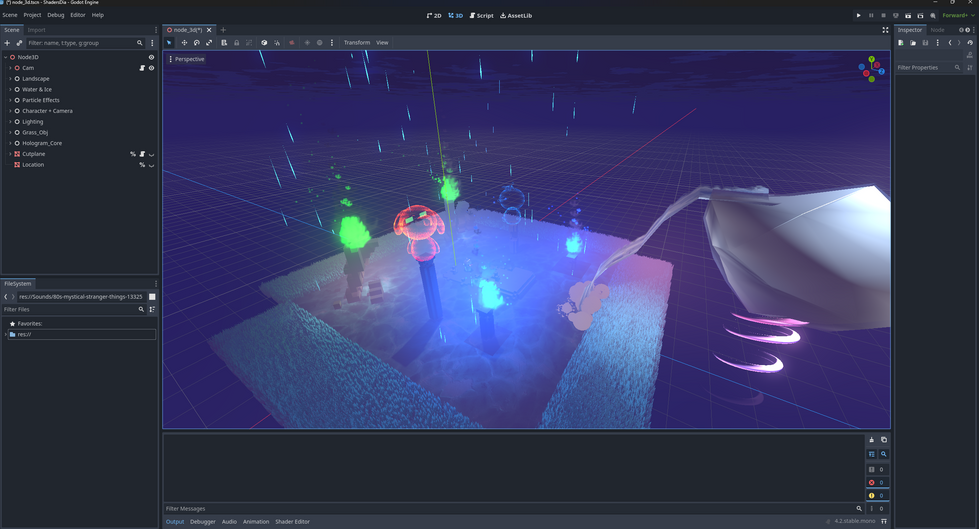Image resolution: width=979 pixels, height=529 pixels.
Task: Open script attached to Cutplane node
Action: [x=142, y=154]
